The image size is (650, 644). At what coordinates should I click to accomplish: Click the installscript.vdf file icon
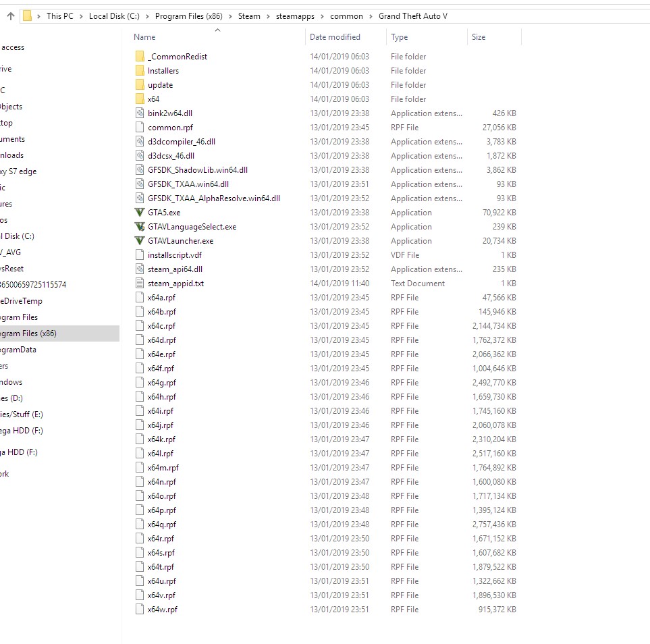pyautogui.click(x=140, y=254)
